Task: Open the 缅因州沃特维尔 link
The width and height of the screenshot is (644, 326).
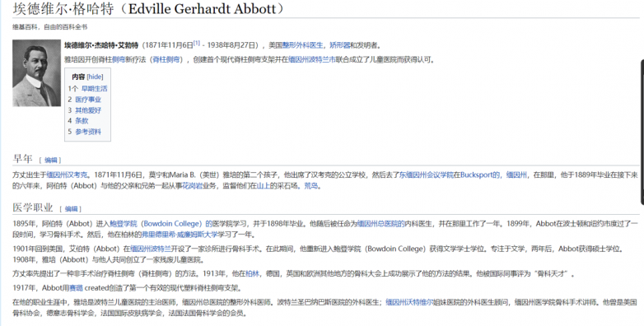Action: tap(409, 303)
